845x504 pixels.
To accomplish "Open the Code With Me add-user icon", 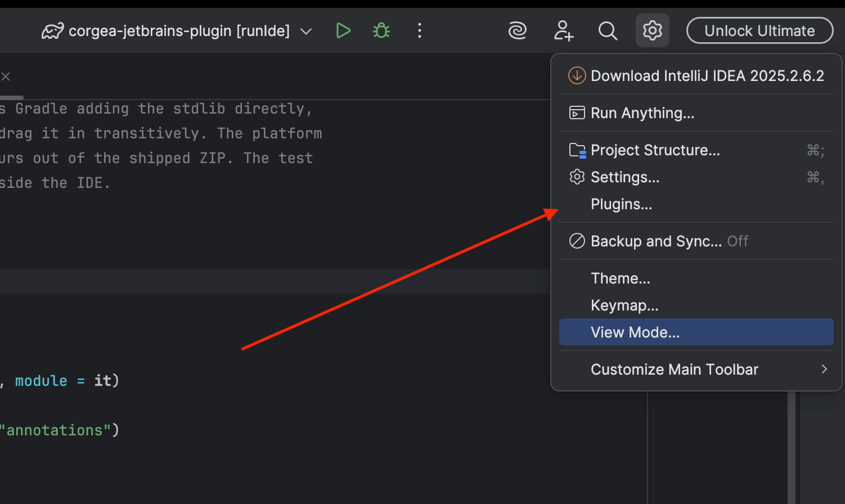I will (x=563, y=30).
